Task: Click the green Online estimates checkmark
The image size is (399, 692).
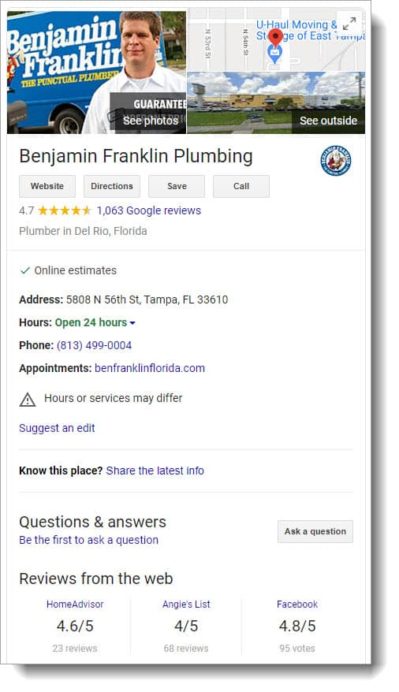Action: point(25,271)
